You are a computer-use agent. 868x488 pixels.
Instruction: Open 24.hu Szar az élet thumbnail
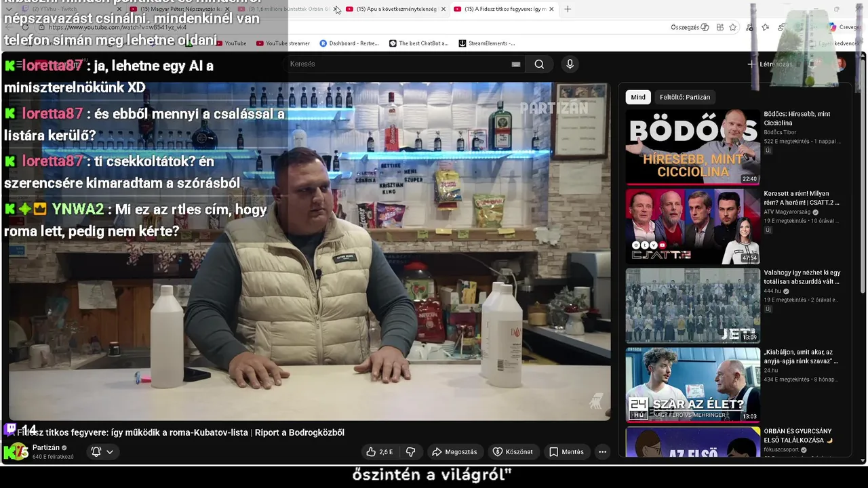(692, 384)
